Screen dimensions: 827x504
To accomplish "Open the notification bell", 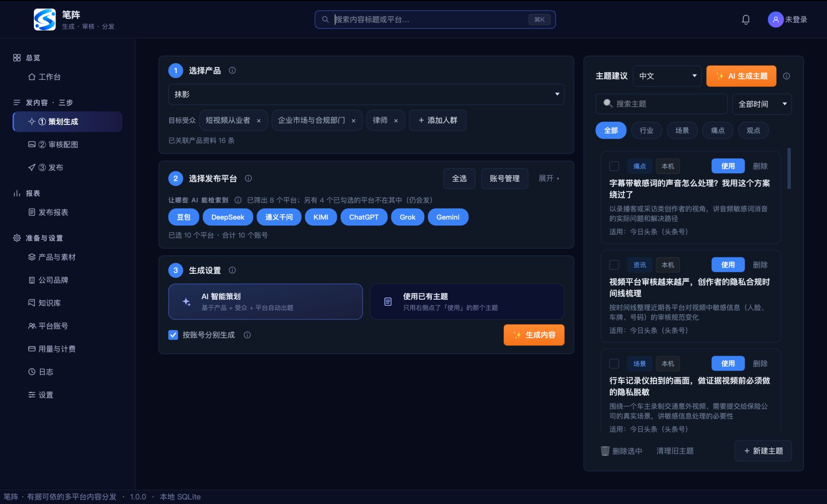I will coord(746,19).
